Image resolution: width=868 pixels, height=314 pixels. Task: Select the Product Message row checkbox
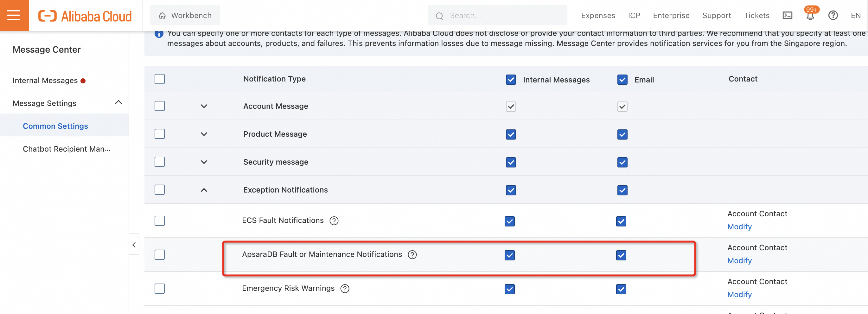(159, 134)
